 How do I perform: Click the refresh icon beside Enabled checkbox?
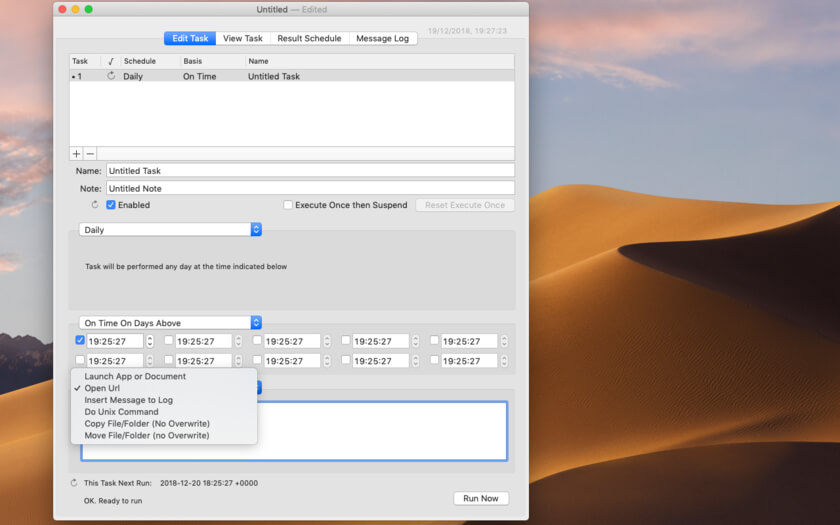click(95, 205)
